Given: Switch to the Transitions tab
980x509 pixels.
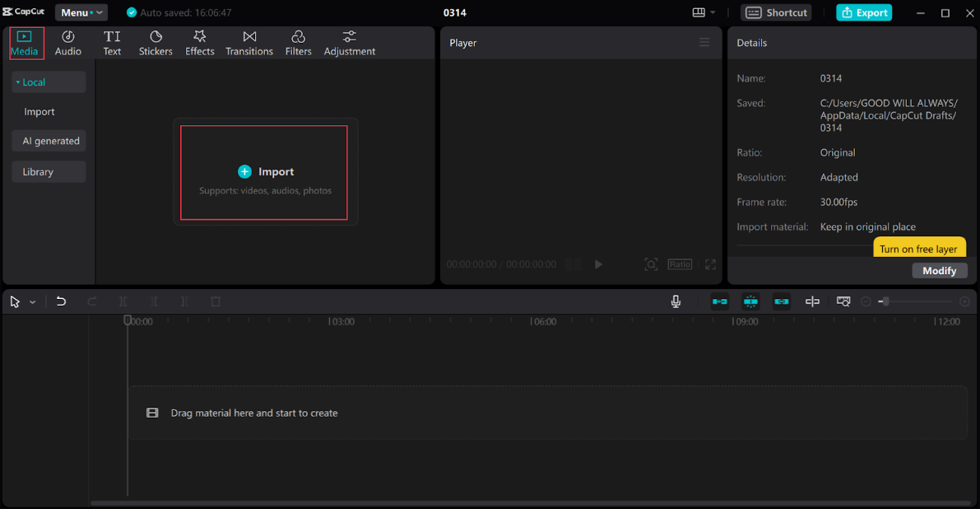Looking at the screenshot, I should tap(249, 43).
